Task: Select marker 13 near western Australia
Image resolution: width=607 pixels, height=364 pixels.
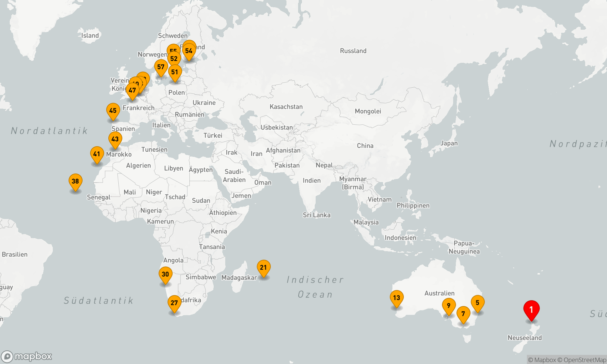Action: [x=396, y=298]
